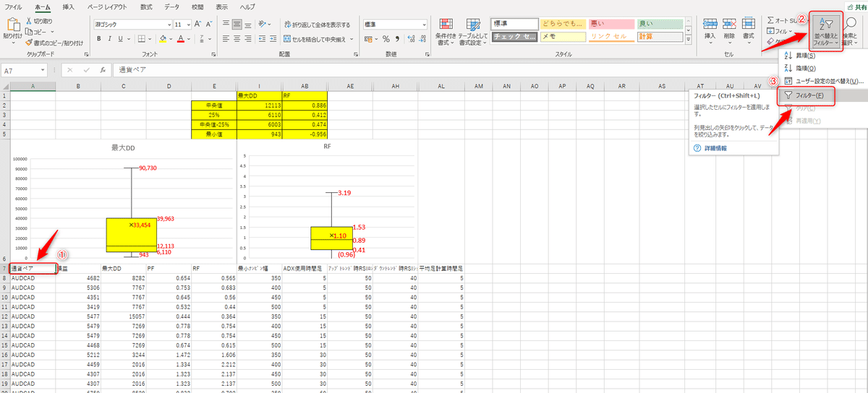
Task: Select the 良い cell style
Action: point(660,24)
